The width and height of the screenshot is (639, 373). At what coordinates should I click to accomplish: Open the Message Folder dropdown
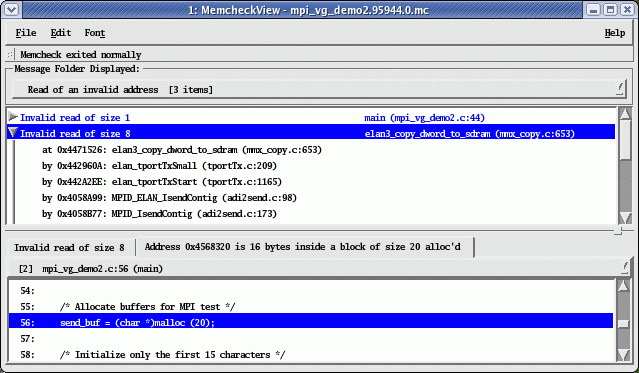(x=620, y=88)
